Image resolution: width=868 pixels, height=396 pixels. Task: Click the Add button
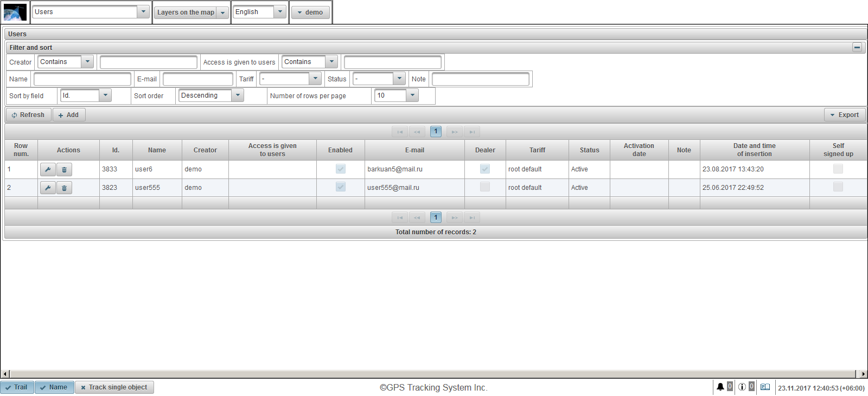(69, 115)
